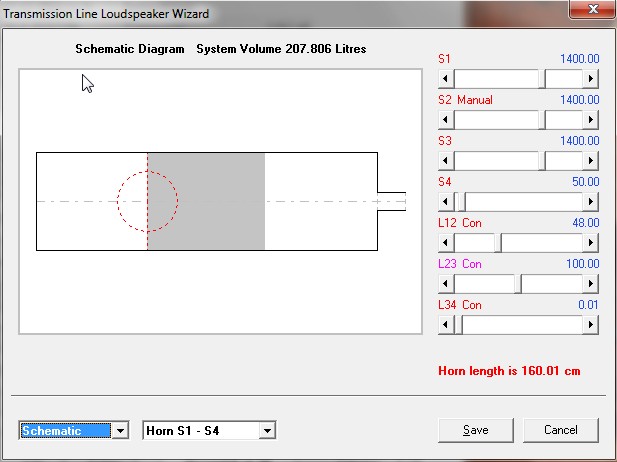Image resolution: width=617 pixels, height=462 pixels.
Task: Close the Transmission Line Loudspeaker Wizard window
Action: pos(593,9)
